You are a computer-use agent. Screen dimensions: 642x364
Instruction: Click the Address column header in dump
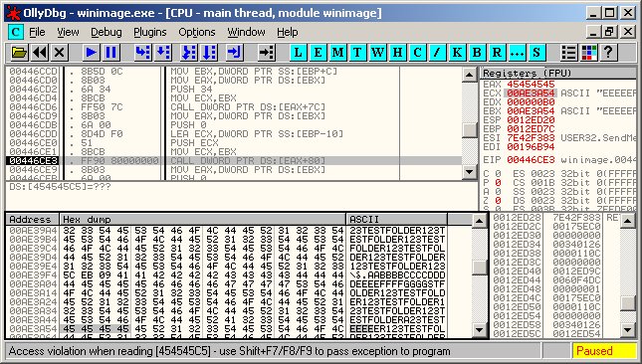(x=32, y=219)
